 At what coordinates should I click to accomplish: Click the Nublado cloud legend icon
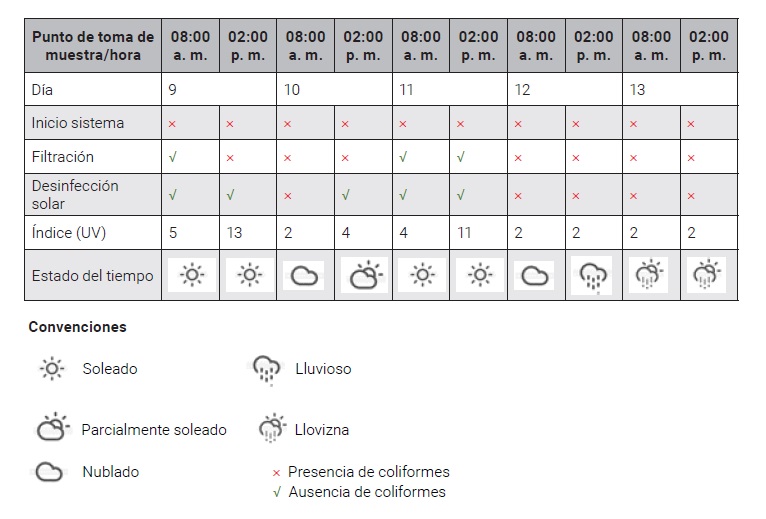click(x=48, y=472)
